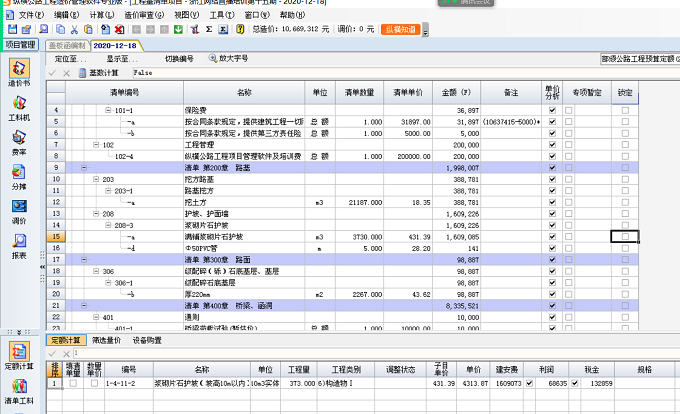Click the Sigma sum icon in toolbar
The width and height of the screenshot is (680, 414).
click(209, 29)
